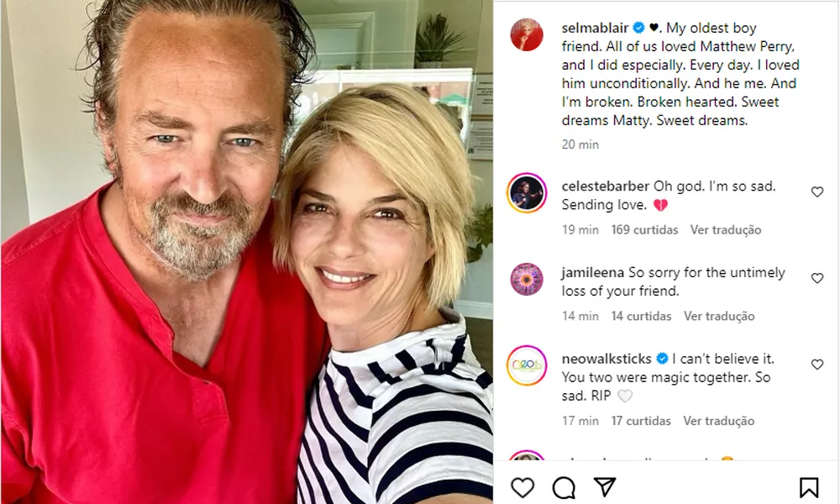This screenshot has width=840, height=504.
Task: Like jamileena's comment
Action: tap(816, 278)
